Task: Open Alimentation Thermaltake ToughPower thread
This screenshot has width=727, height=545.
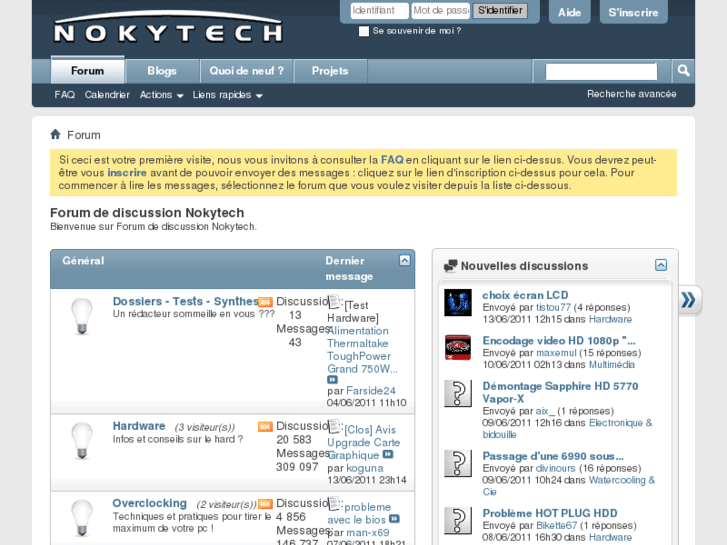Action: (x=362, y=350)
